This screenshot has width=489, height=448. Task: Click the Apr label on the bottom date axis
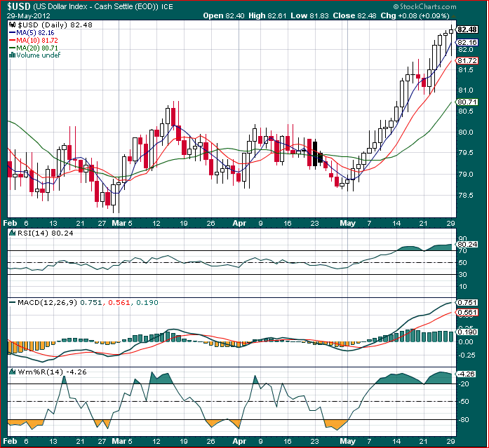tap(239, 441)
